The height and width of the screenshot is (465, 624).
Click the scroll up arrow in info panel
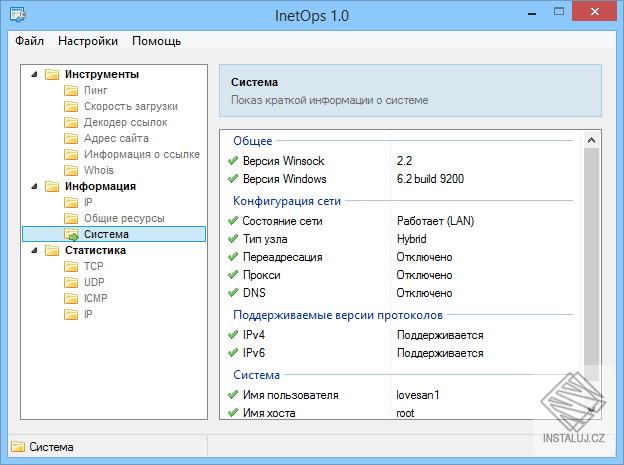(x=592, y=140)
